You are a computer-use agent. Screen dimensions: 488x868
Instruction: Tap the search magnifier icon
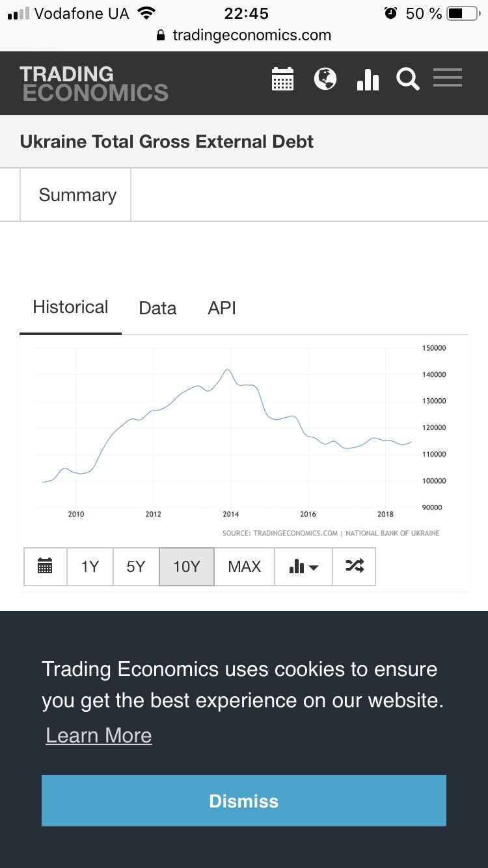tap(408, 79)
